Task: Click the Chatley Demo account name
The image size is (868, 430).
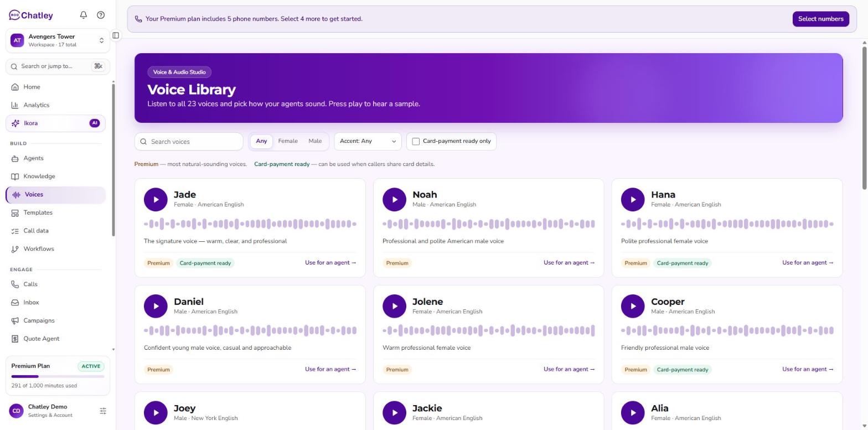Action: pos(48,407)
